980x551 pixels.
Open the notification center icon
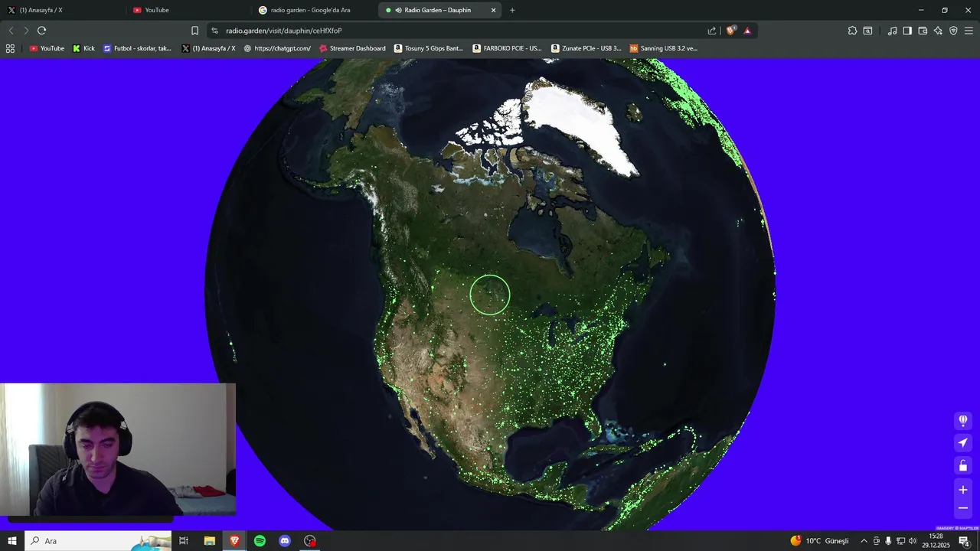(x=965, y=541)
